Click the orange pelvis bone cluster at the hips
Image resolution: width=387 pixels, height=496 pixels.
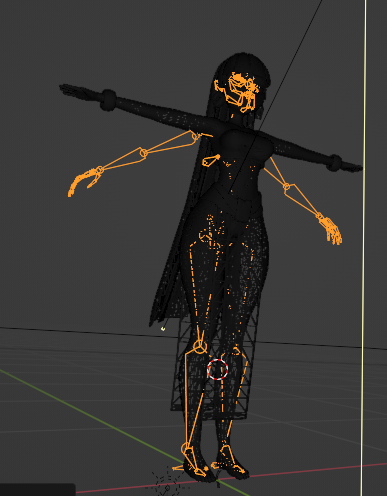[x=210, y=233]
